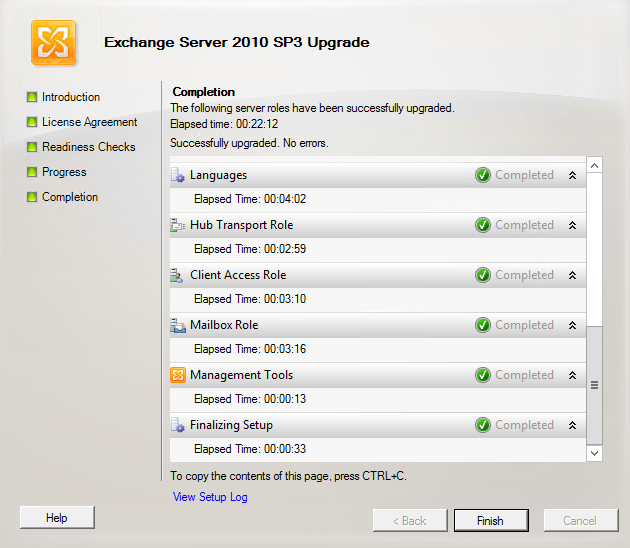Click the Exchange Server orange logo icon

pos(53,43)
